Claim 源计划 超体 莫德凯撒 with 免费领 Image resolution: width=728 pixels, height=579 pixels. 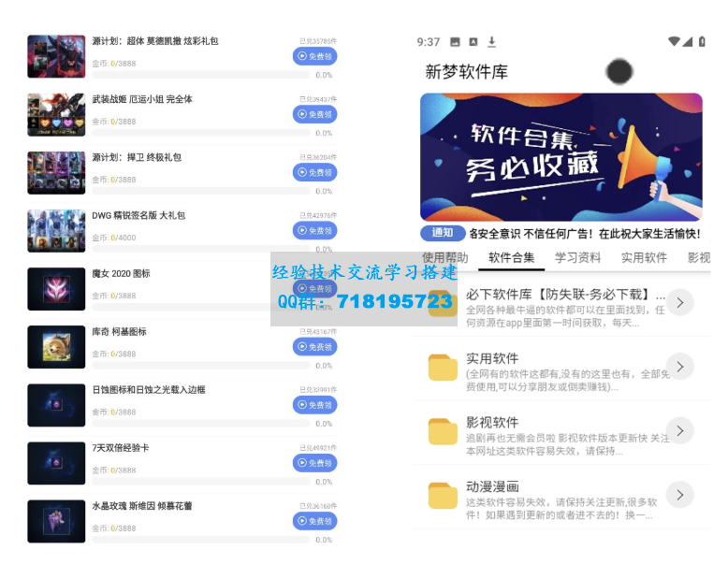pos(314,56)
